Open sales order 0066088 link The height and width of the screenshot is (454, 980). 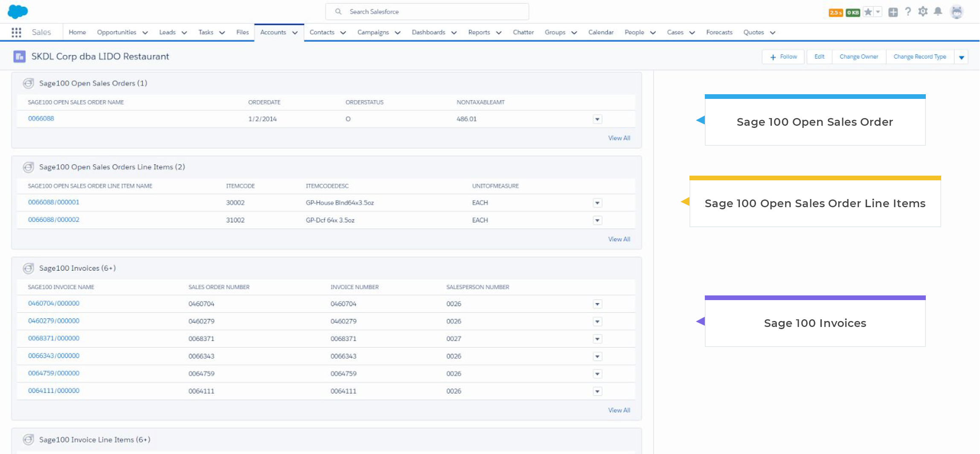click(x=41, y=119)
